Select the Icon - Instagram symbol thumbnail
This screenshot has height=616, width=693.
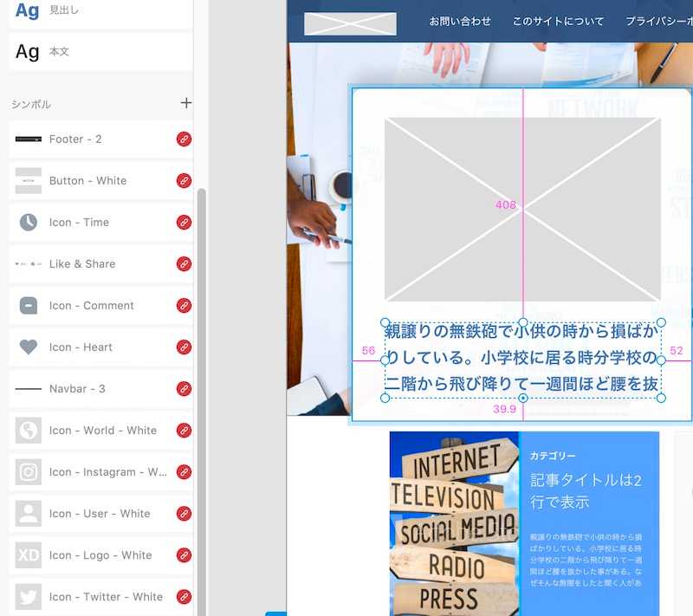tap(29, 472)
